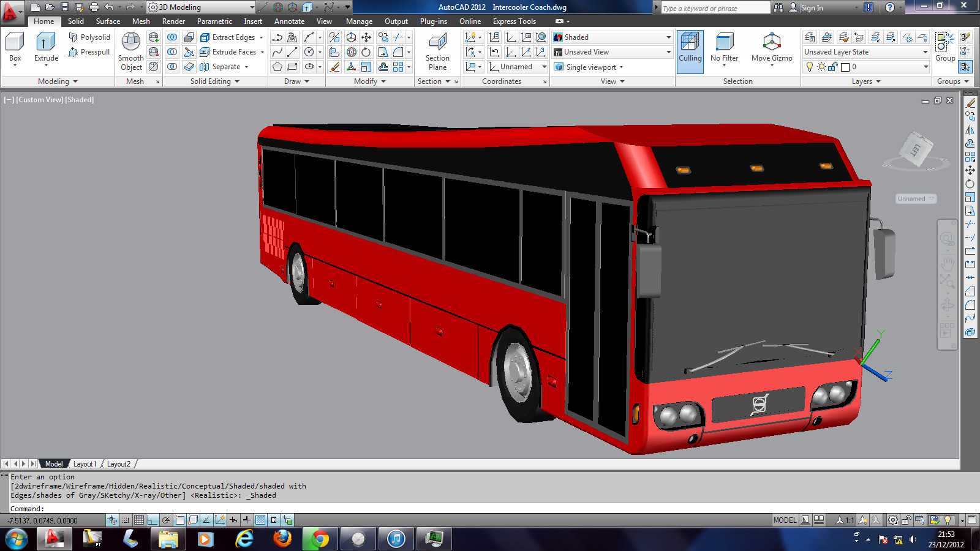Click the Undo arrow in quick access toolbar

(x=109, y=7)
